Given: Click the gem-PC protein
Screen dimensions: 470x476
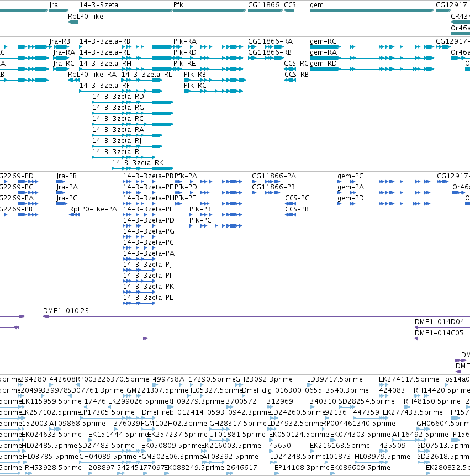Looking at the screenshot, I should (x=350, y=176).
